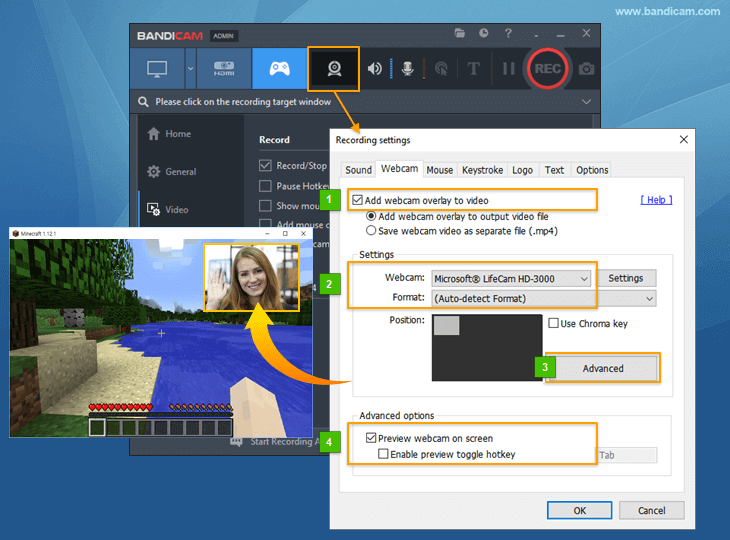Open screen recording mode dropdown arrow
Viewport: 730px width, 540px height.
190,69
